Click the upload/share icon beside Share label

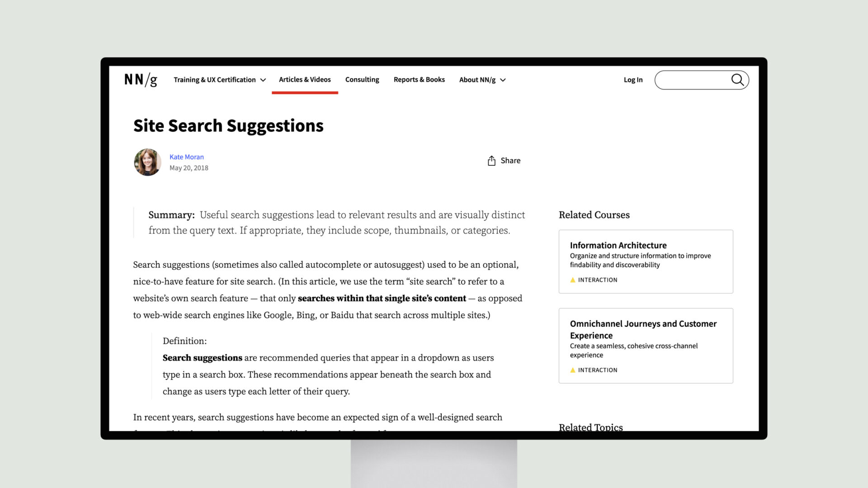tap(491, 160)
